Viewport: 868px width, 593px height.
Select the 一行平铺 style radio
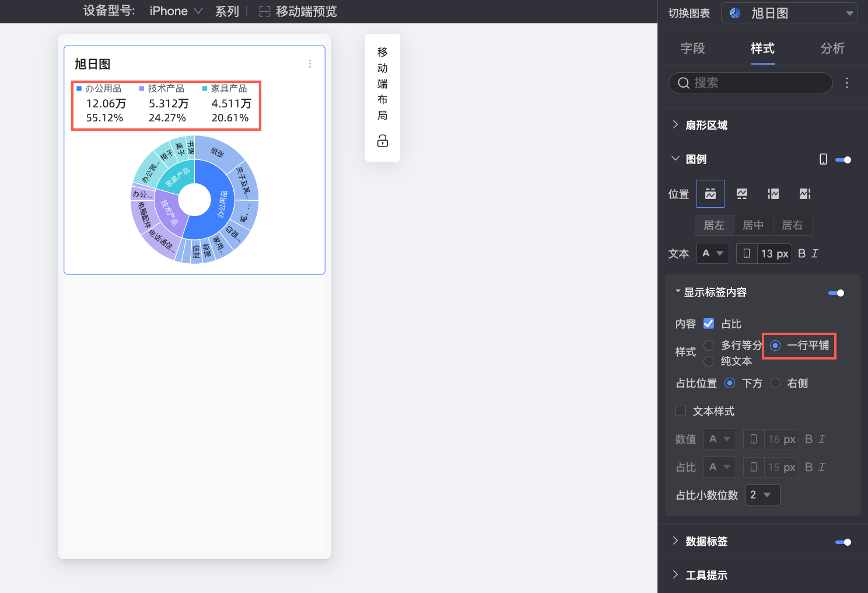(775, 346)
